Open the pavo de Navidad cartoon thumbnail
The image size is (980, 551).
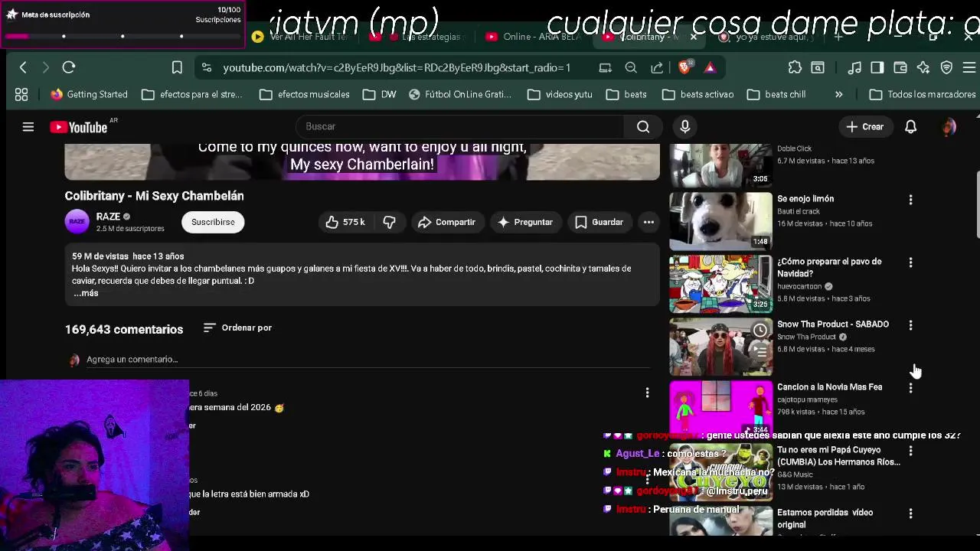coord(720,284)
